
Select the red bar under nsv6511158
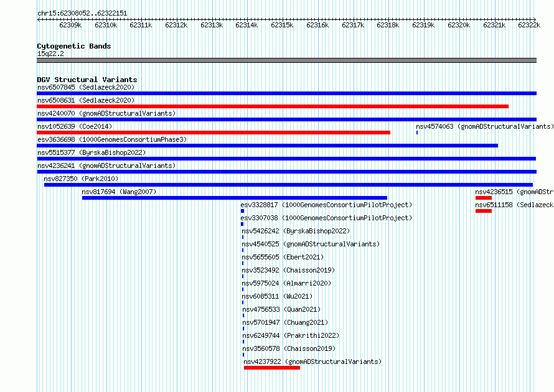pyautogui.click(x=484, y=211)
